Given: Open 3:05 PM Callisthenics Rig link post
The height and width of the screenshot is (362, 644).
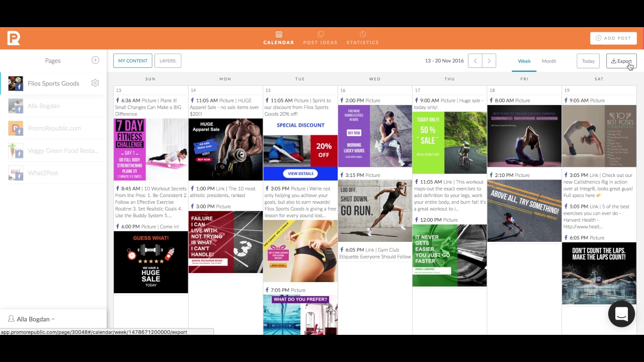Looking at the screenshot, I should [599, 185].
